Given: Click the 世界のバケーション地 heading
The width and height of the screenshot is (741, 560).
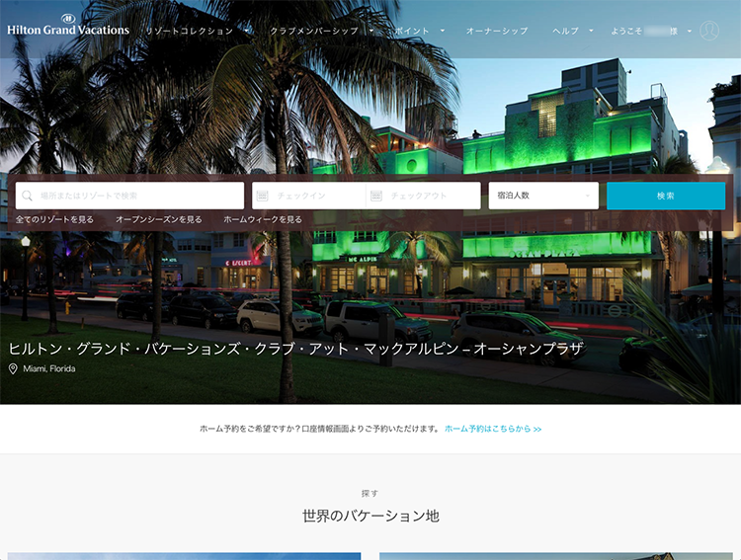Looking at the screenshot, I should point(370,517).
